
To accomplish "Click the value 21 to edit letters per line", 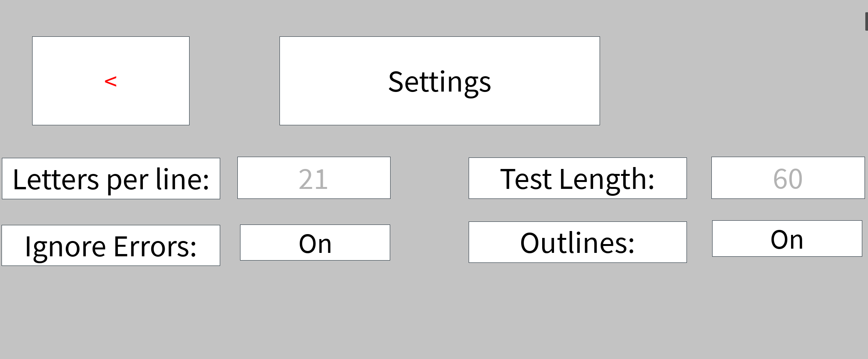I will click(314, 178).
